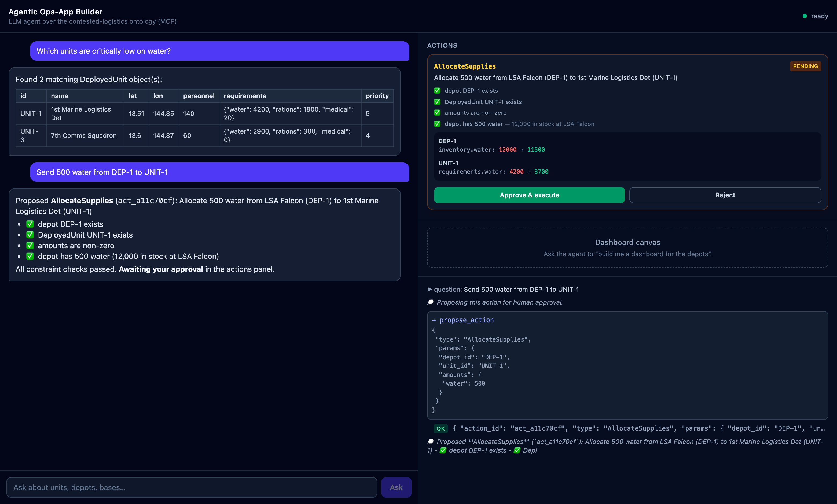This screenshot has height=504, width=837.
Task: Click the struck-through value 12000
Action: point(507,150)
